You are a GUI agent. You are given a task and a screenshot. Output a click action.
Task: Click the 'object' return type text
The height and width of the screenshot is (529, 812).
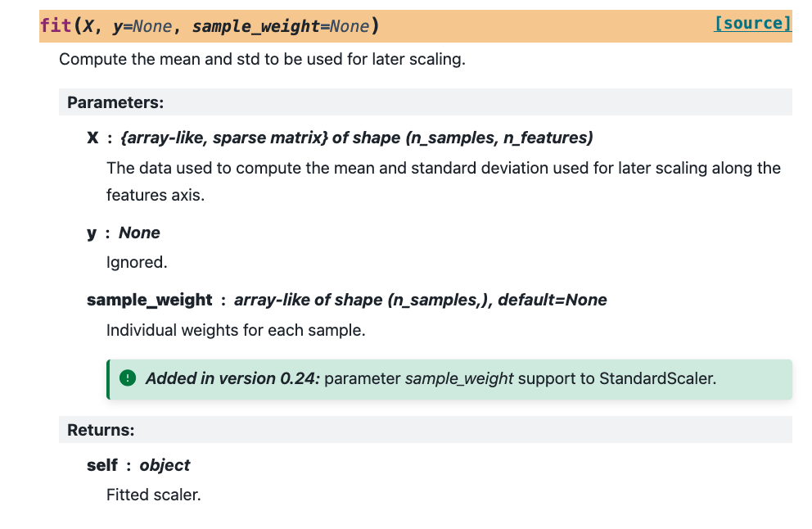(165, 465)
